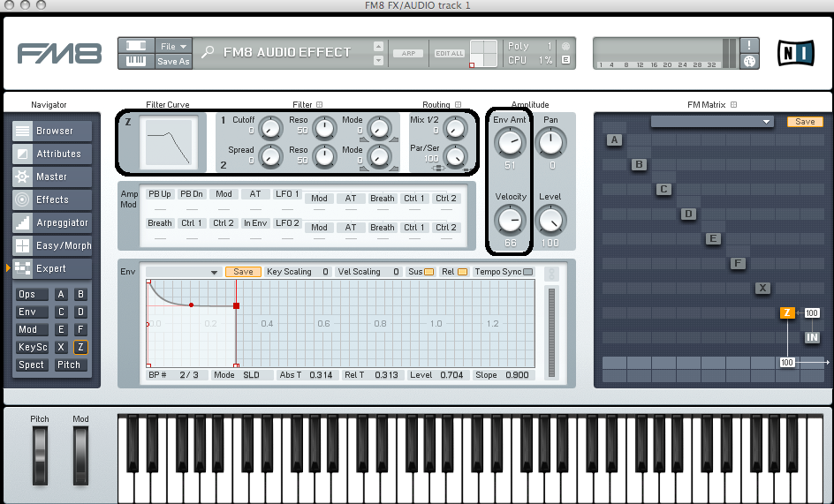The image size is (834, 504).
Task: Click the Slope value 0.900
Action: point(517,375)
